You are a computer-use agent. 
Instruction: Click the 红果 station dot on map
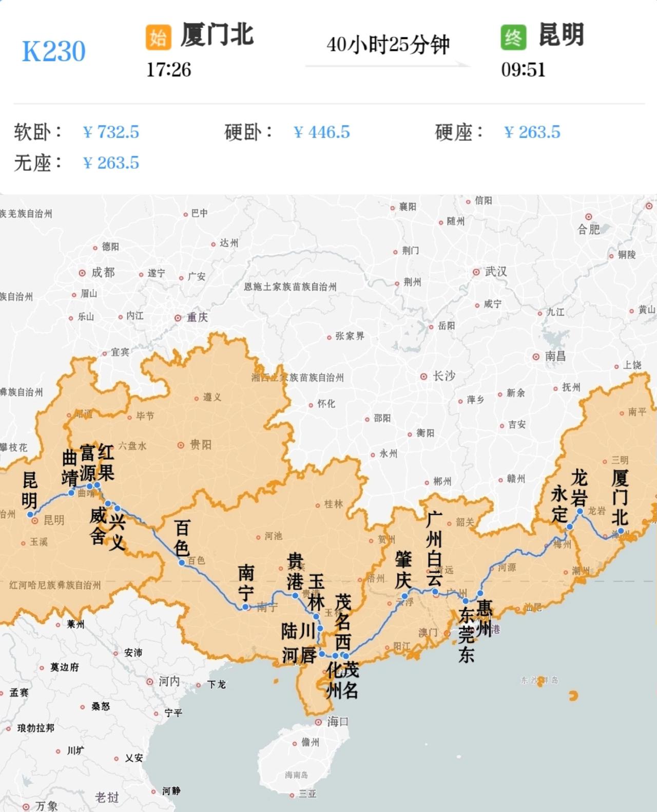click(x=96, y=485)
